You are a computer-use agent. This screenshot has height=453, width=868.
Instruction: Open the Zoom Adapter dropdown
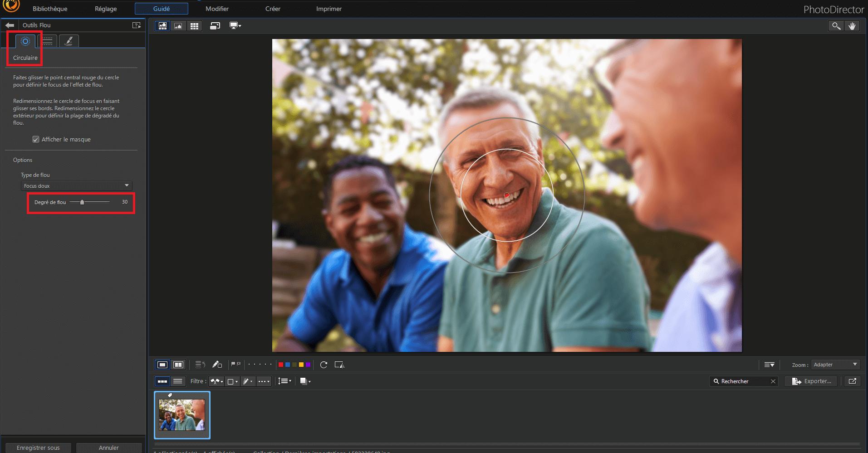pos(835,365)
